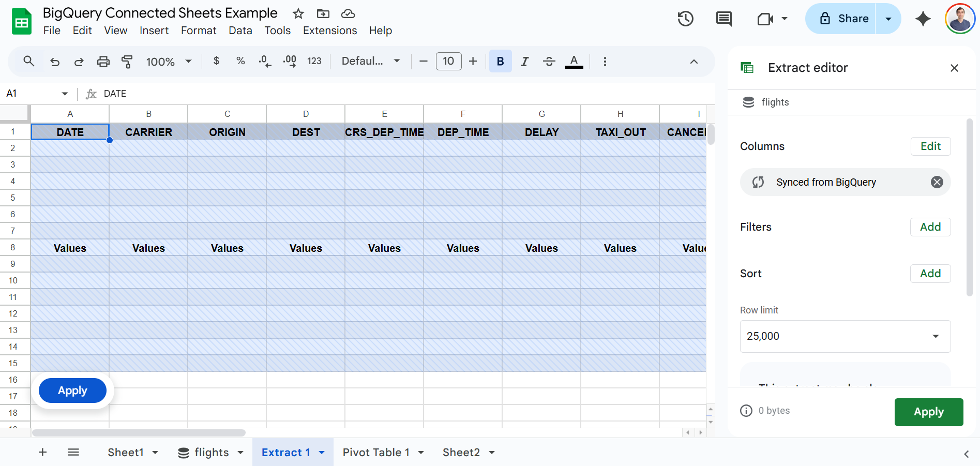This screenshot has width=980, height=466.
Task: Toggle italic formatting
Action: coord(524,62)
